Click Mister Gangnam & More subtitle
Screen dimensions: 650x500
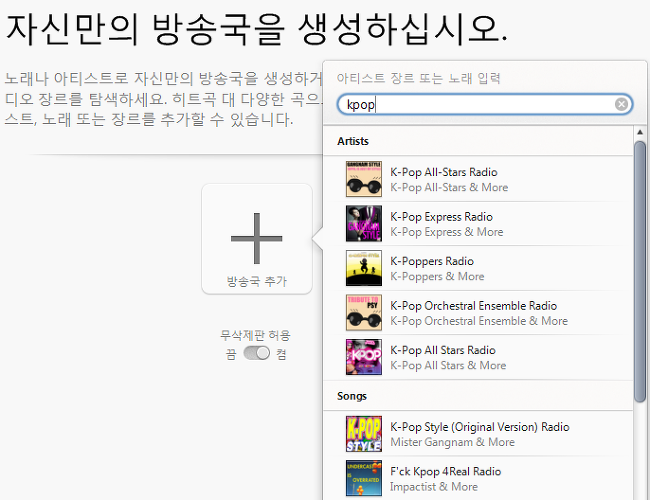(x=452, y=442)
